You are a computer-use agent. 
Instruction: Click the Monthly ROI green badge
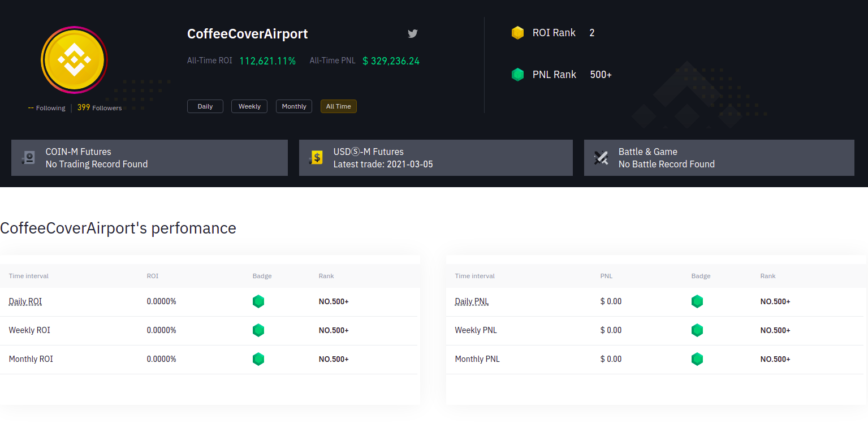[x=258, y=359]
